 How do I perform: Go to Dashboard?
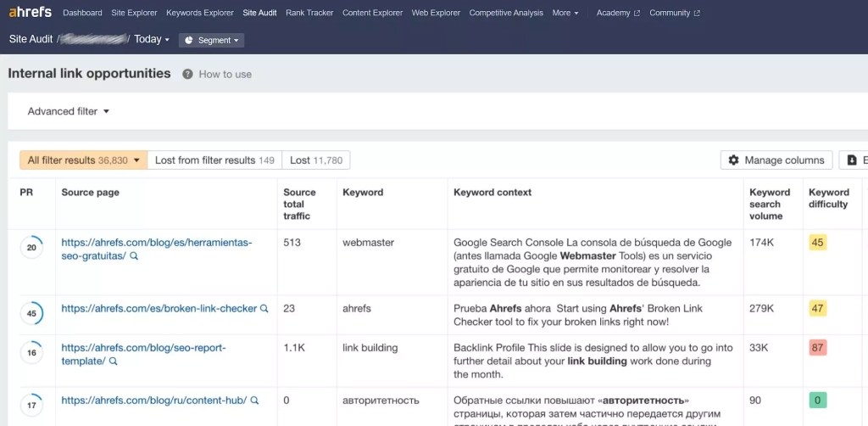(82, 13)
